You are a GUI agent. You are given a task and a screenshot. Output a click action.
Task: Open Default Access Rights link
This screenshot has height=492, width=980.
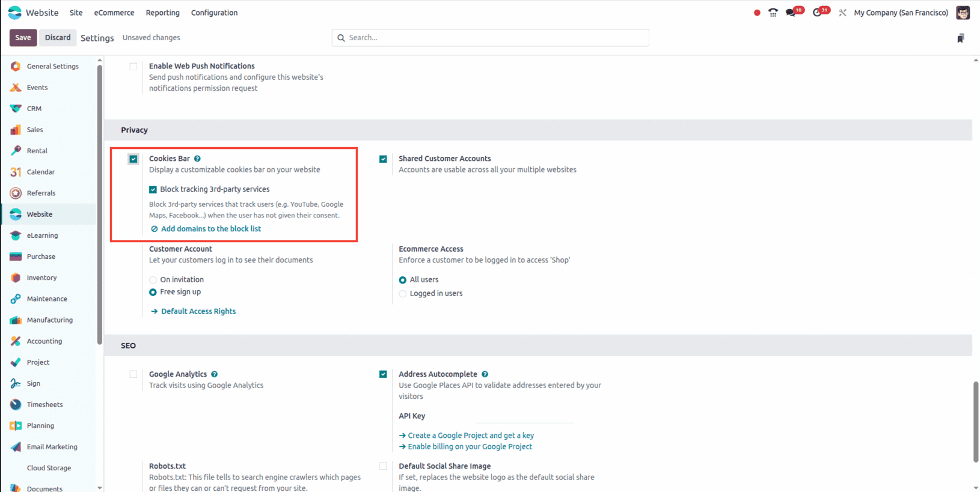(193, 311)
